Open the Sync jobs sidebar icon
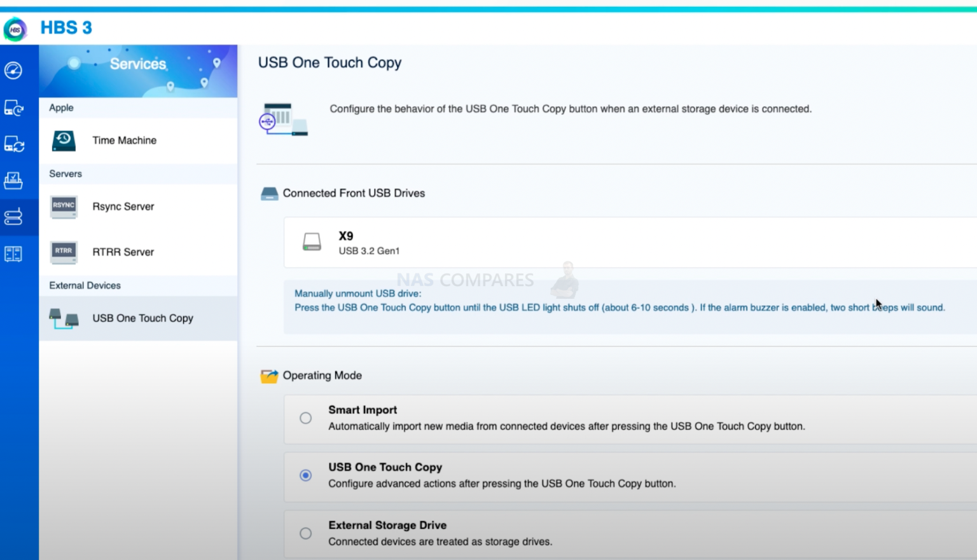Screen dimensions: 977x560 [x=14, y=144]
